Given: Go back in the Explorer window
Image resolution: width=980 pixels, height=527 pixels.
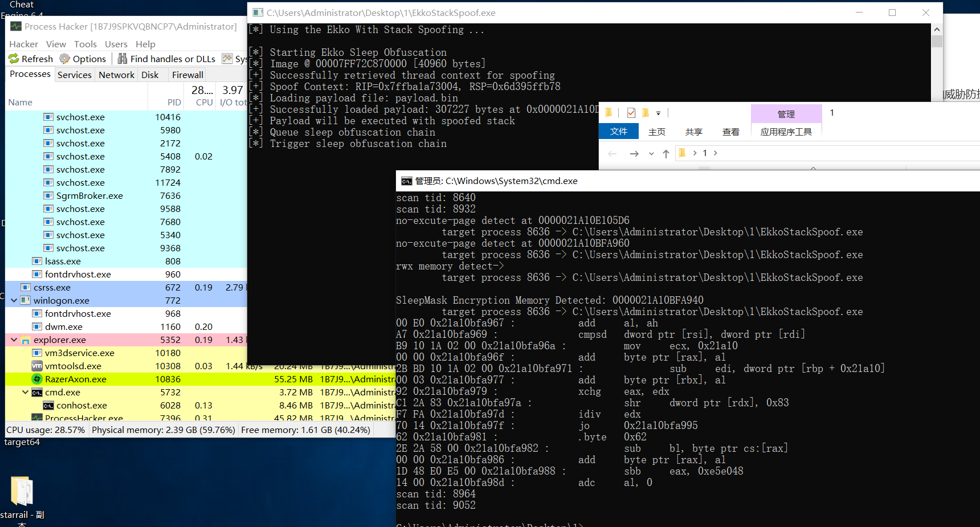Looking at the screenshot, I should 612,153.
